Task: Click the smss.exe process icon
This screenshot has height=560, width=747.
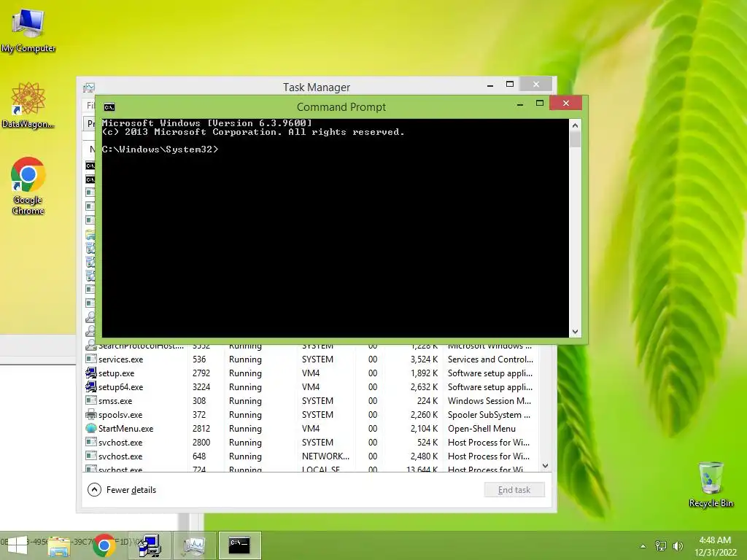Action: 90,400
